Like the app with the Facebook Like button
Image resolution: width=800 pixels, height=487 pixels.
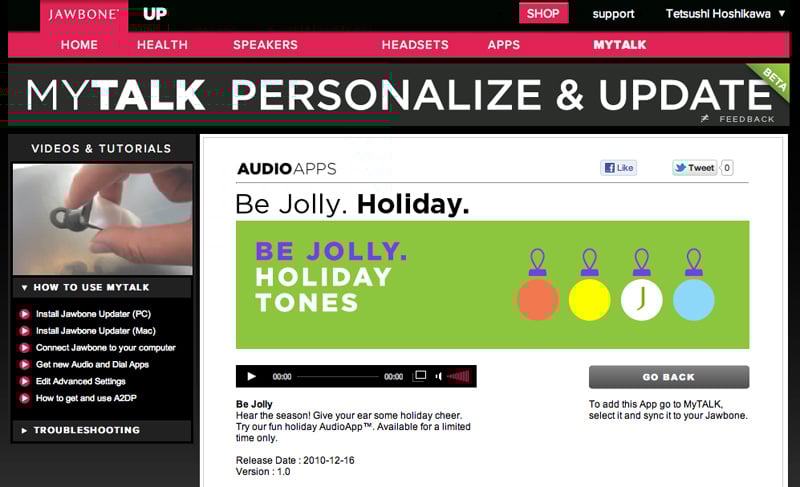pyautogui.click(x=619, y=168)
